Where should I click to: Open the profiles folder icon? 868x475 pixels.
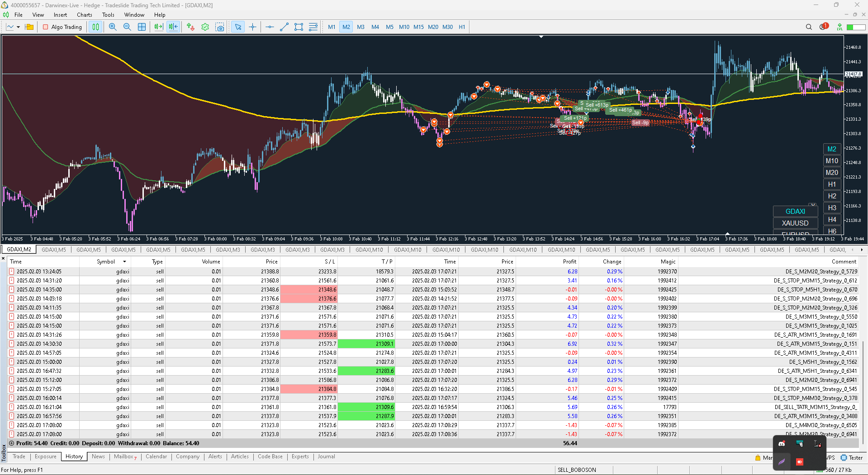point(29,27)
